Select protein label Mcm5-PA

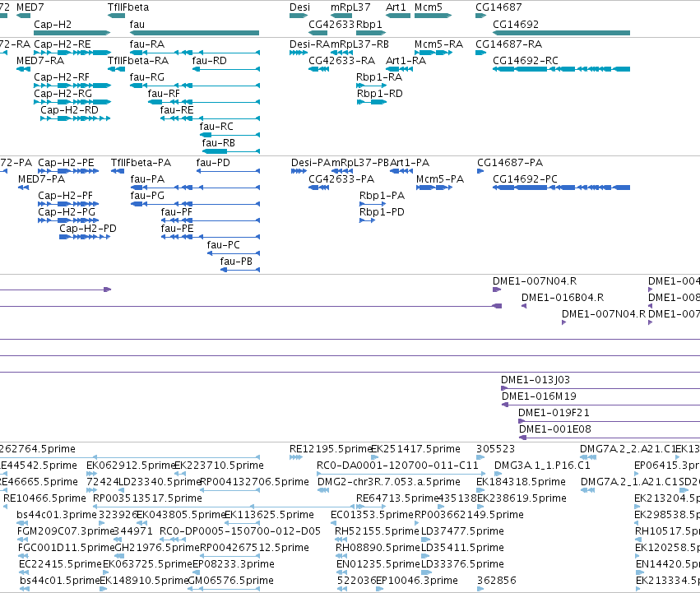[x=440, y=179]
